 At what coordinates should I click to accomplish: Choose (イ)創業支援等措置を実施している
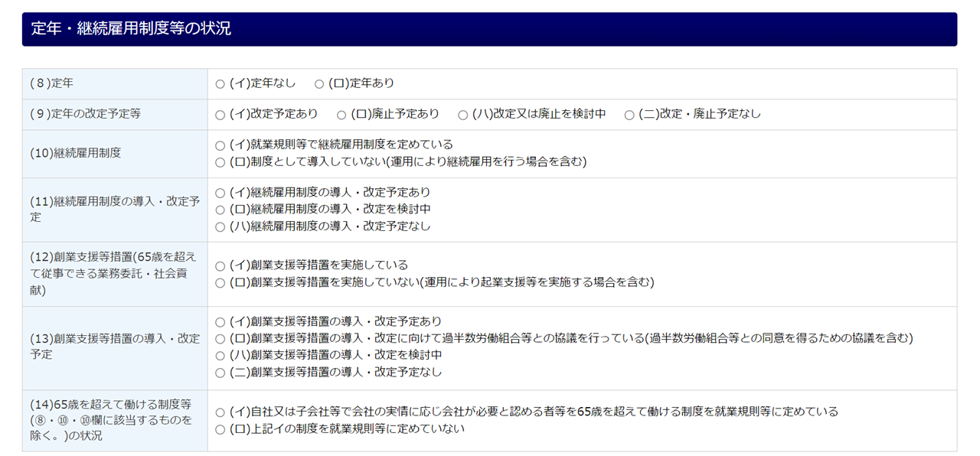pos(220,266)
